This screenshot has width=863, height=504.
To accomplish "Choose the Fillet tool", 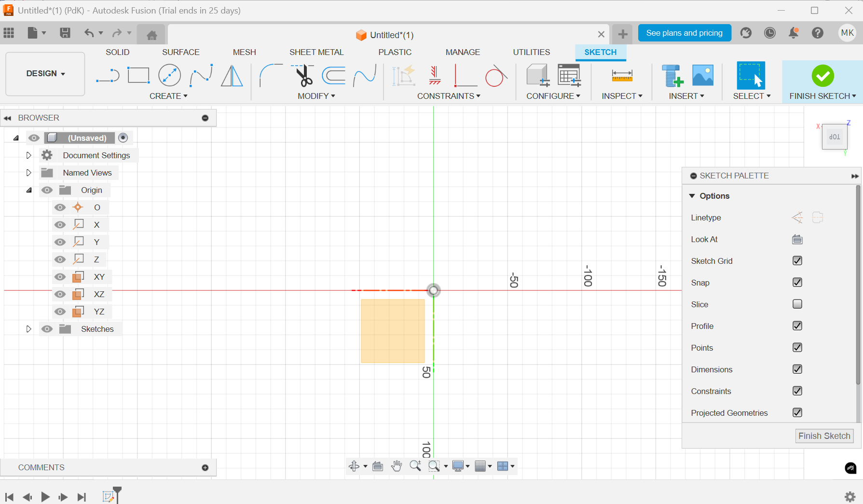I will tap(271, 76).
